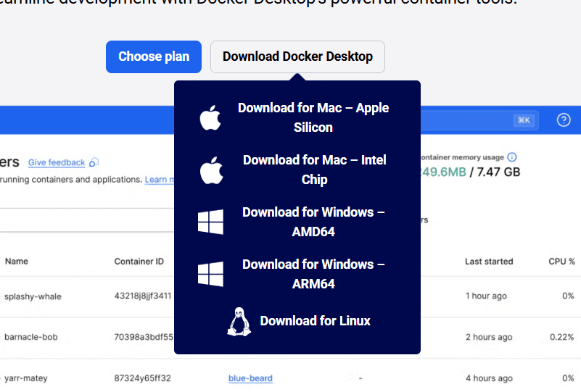Click the 7.47 GB memory value

pos(498,172)
